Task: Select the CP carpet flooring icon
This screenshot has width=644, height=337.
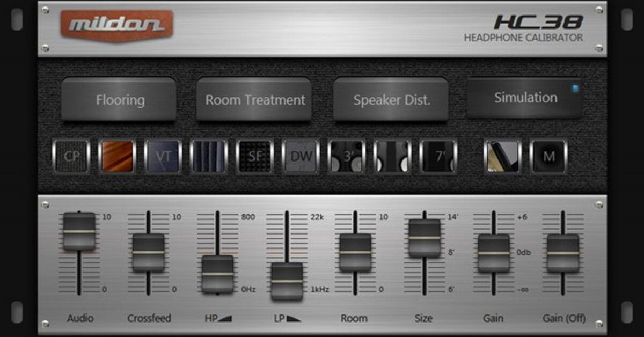Action: pyautogui.click(x=71, y=156)
